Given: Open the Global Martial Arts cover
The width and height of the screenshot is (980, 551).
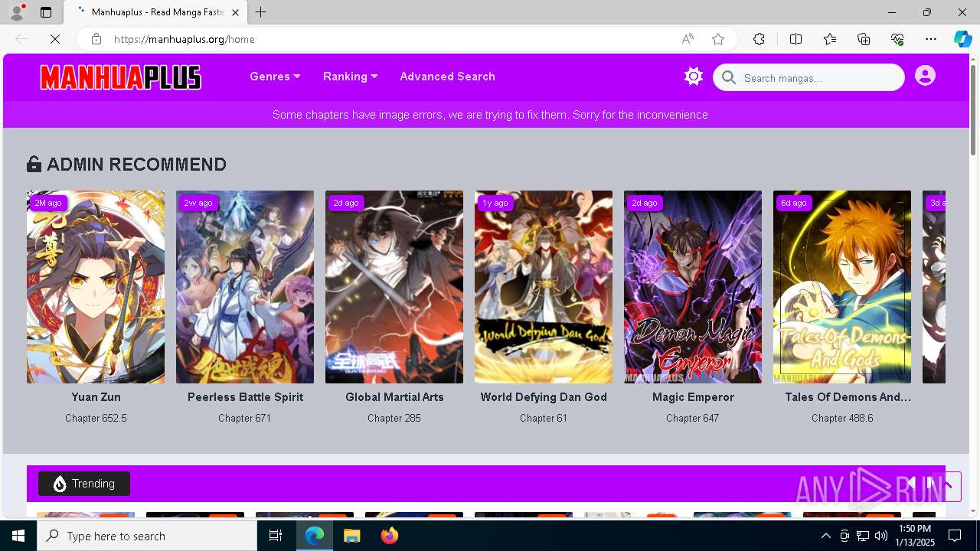Looking at the screenshot, I should coord(394,287).
